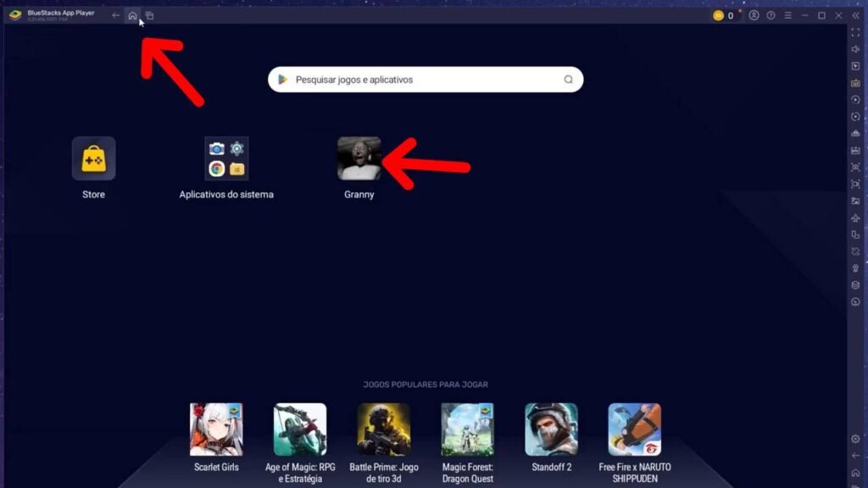Open the macro manager icon
This screenshot has width=868, height=488.
tap(855, 133)
